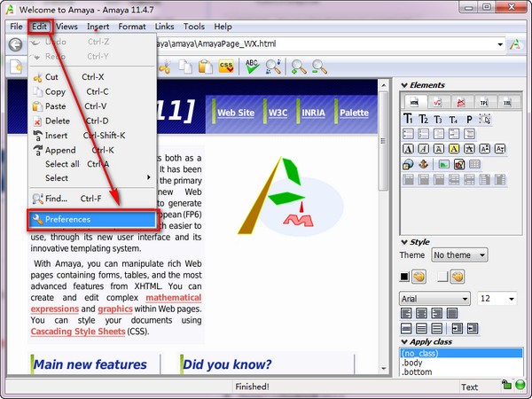
Task: Click the bold A emphasis icon
Action: tap(408, 149)
